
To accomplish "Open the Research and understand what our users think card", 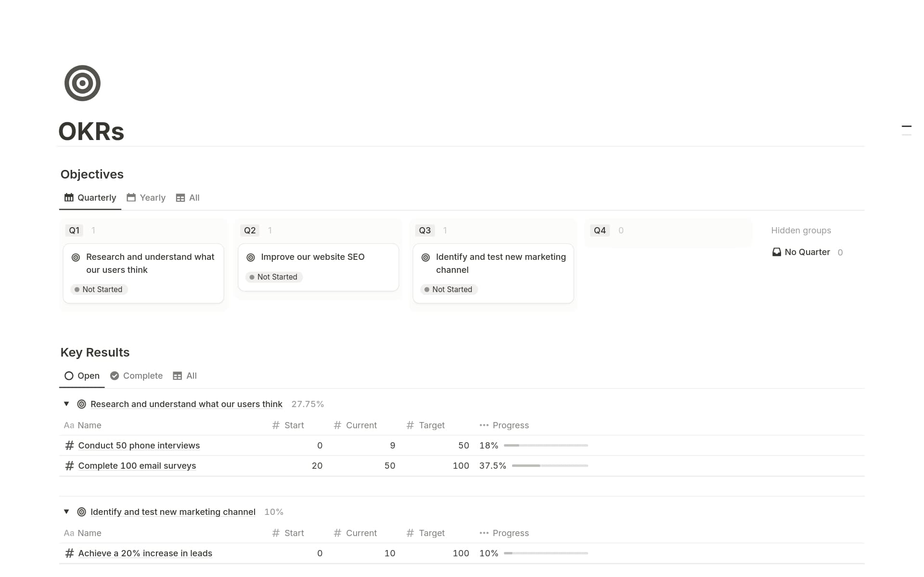I will (143, 273).
